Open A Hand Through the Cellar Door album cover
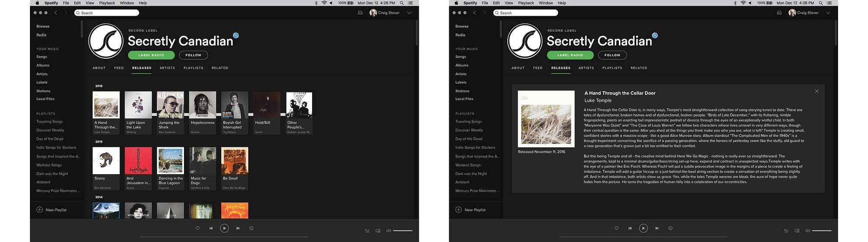The width and height of the screenshot is (868, 242). pyautogui.click(x=106, y=105)
